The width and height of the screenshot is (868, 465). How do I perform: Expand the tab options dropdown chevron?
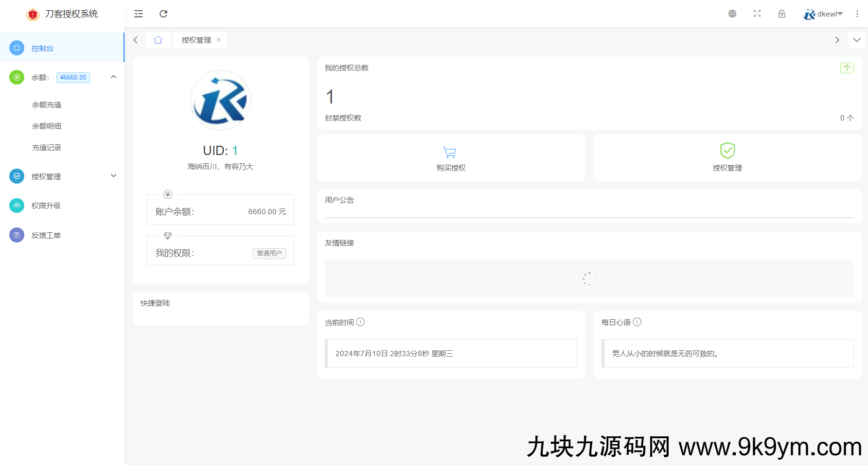(x=856, y=40)
